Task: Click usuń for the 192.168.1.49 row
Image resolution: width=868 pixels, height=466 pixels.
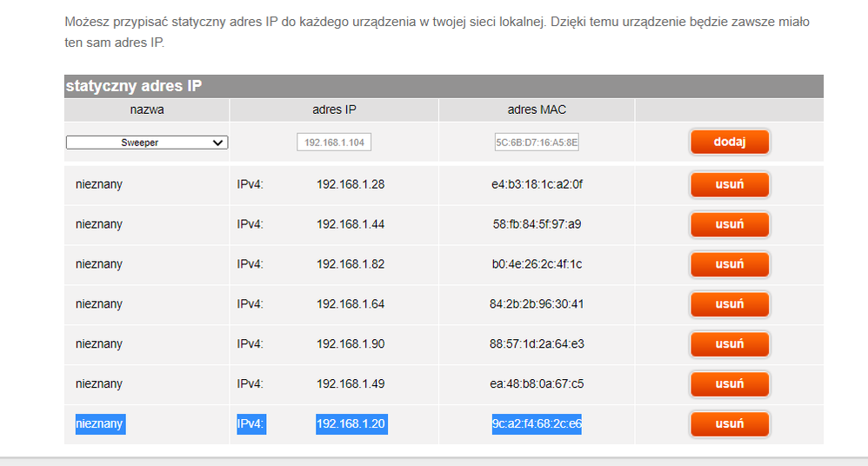Action: [x=729, y=384]
